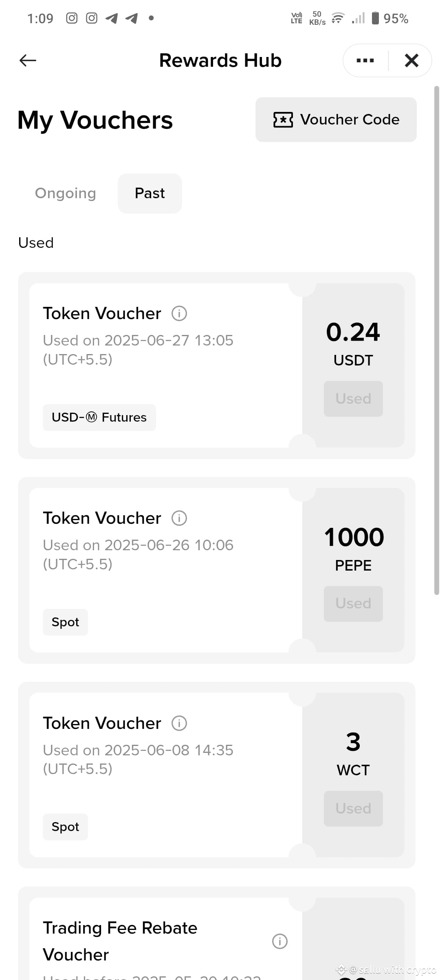Viewport: 440px width, 980px height.
Task: Select the Past tab
Action: [x=150, y=193]
